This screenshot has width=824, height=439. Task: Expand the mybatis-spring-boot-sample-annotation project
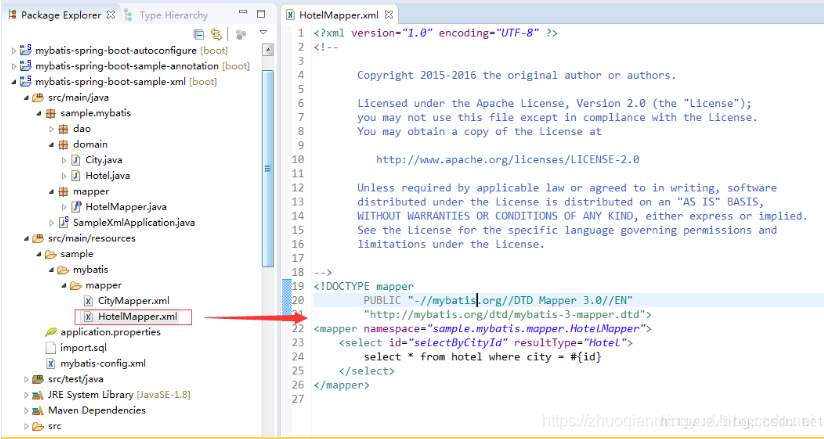point(14,66)
